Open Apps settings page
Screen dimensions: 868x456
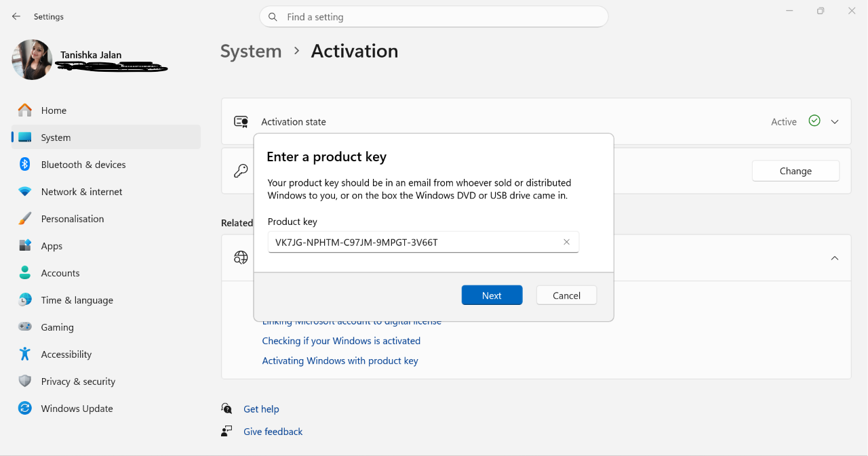[106, 246]
